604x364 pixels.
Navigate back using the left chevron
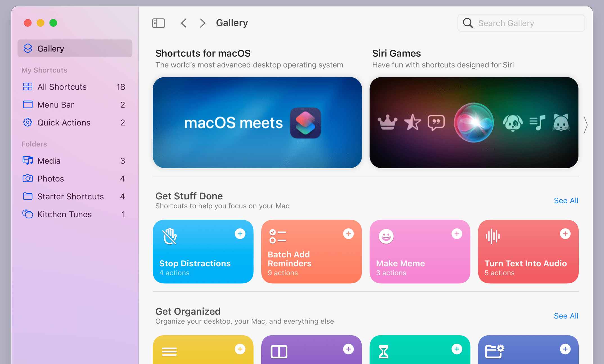pyautogui.click(x=183, y=23)
